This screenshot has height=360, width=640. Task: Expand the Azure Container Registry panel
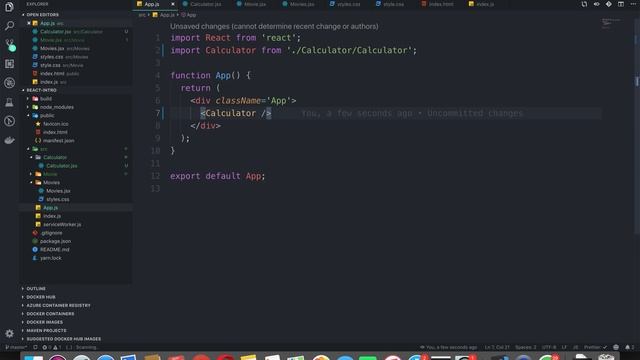coord(58,305)
